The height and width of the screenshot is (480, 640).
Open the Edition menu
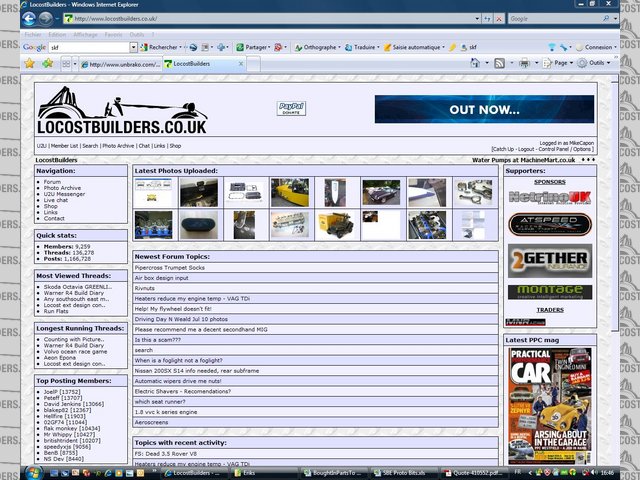click(x=57, y=35)
